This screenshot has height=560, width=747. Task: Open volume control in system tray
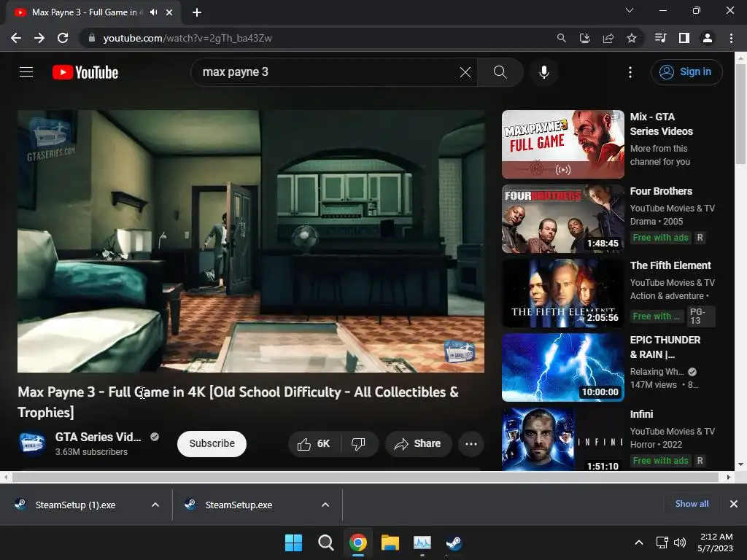(680, 542)
